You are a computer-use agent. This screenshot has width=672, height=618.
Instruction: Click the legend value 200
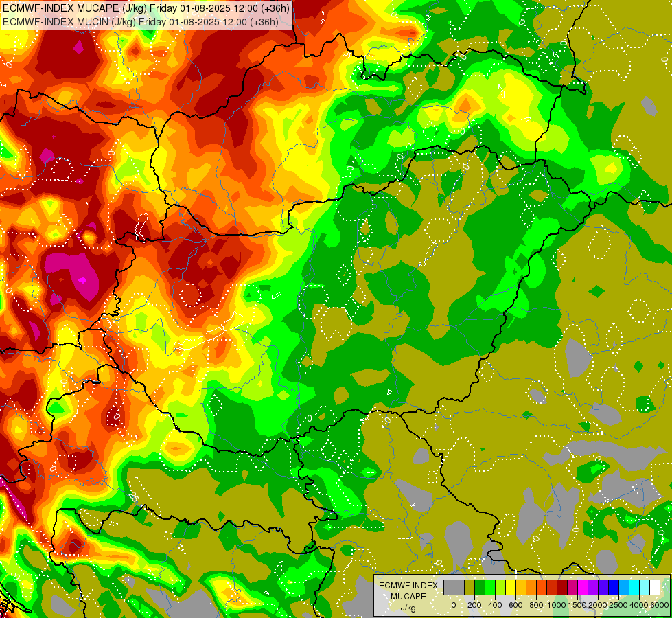[x=474, y=605]
